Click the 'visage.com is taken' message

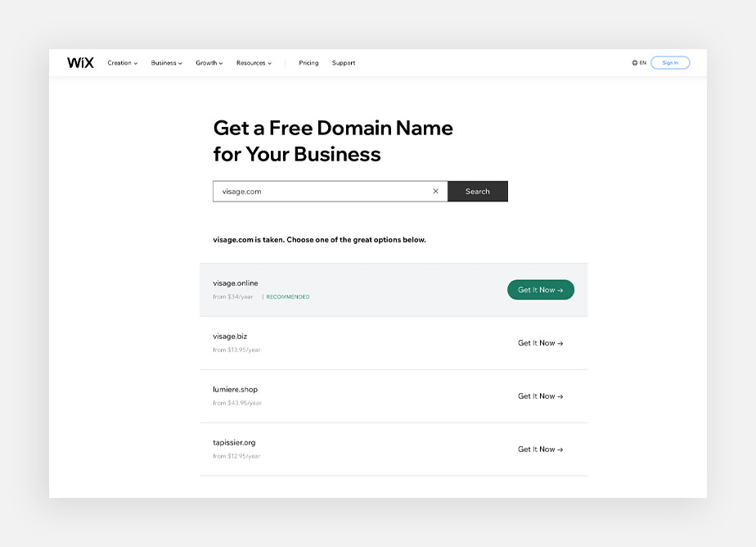point(319,240)
